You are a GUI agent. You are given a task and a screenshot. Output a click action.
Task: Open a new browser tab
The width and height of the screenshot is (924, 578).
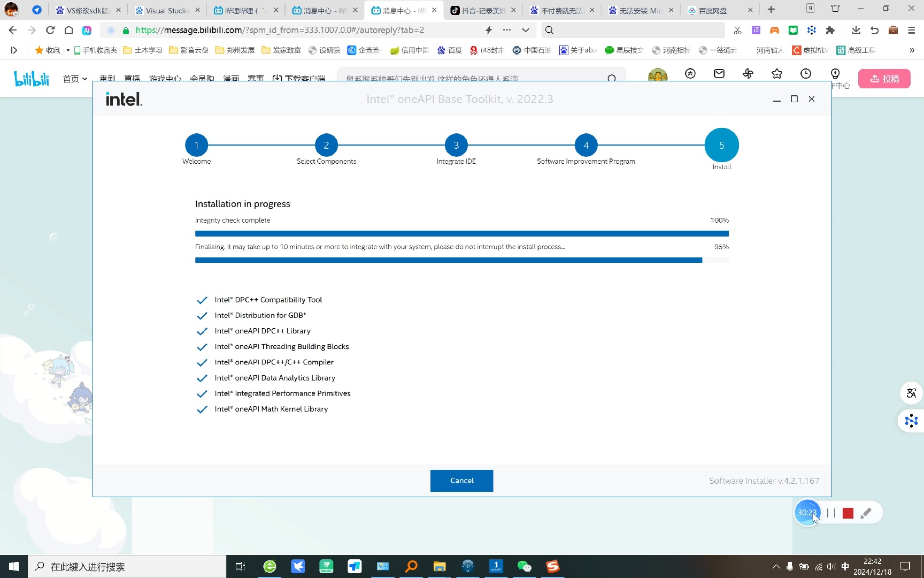(x=771, y=10)
